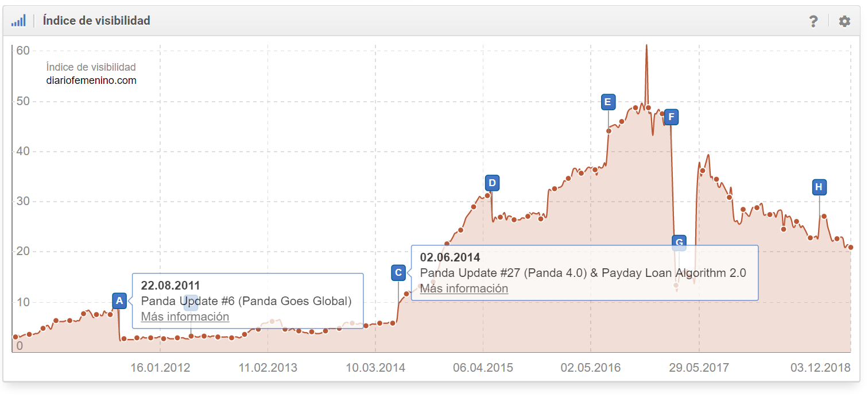Image resolution: width=868 pixels, height=397 pixels.
Task: Select event pin F on the graph
Action: 671,117
